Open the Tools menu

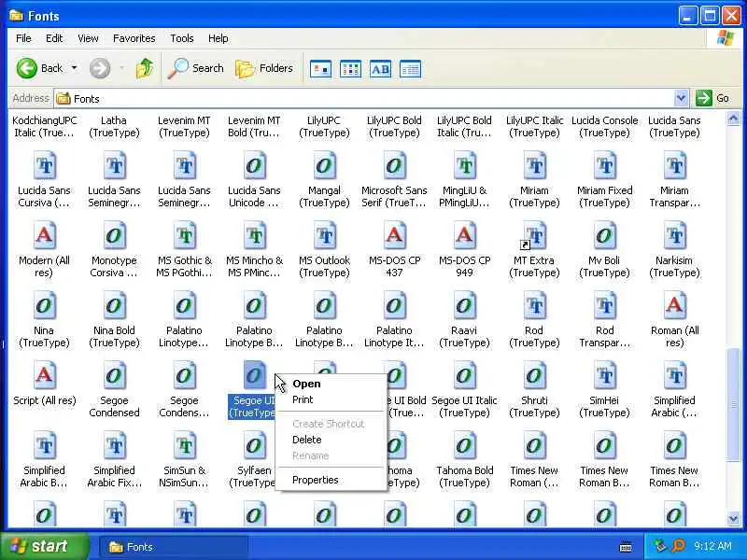[182, 38]
